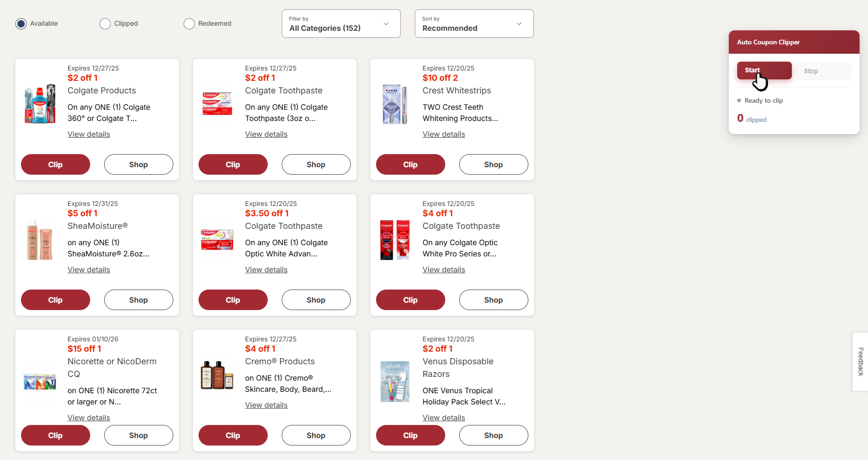Viewport: 868px width, 460px height.
Task: Open the SheaMoisture product thumbnail
Action: [x=40, y=240]
